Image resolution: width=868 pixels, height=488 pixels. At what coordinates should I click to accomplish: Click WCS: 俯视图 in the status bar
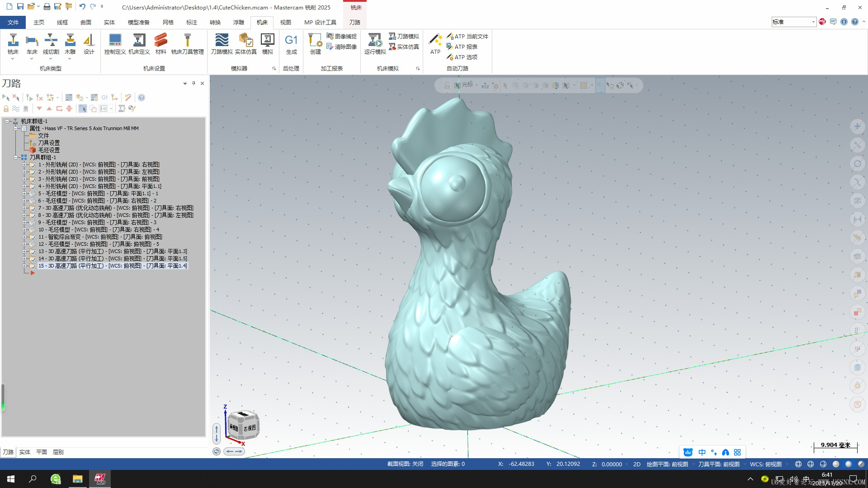point(765,464)
